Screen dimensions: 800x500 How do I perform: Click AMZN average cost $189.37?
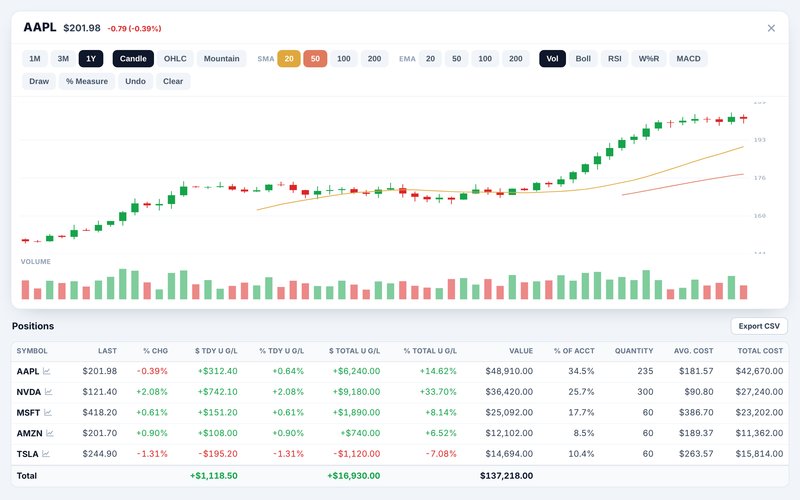tap(696, 433)
